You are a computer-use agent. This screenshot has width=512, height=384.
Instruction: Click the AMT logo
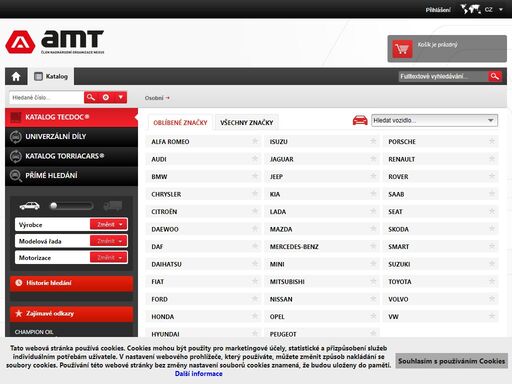pos(55,42)
